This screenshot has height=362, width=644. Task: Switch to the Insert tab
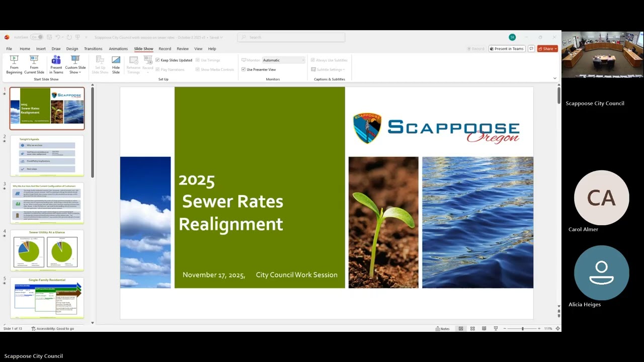(41, 49)
